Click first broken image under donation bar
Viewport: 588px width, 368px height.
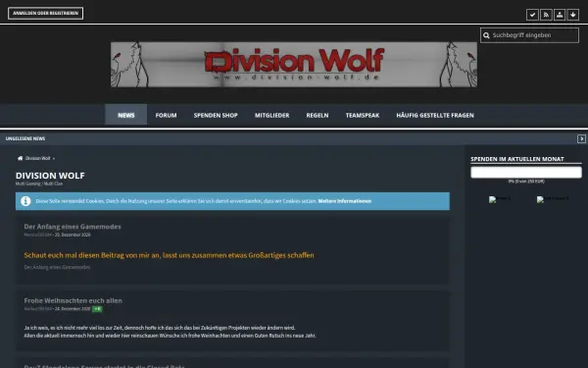[499, 199]
